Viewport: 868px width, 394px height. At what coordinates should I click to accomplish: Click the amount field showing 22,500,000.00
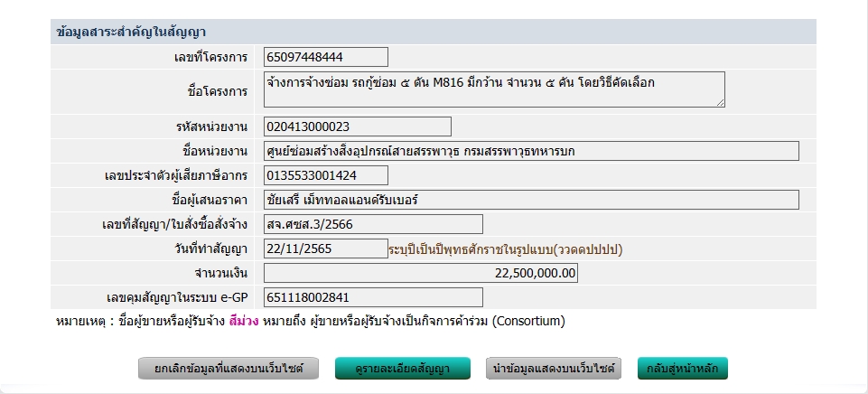(x=420, y=273)
